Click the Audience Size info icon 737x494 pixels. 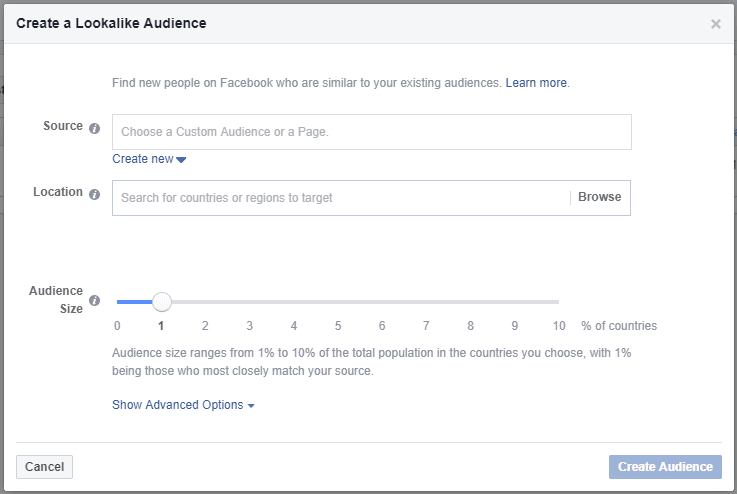[94, 300]
